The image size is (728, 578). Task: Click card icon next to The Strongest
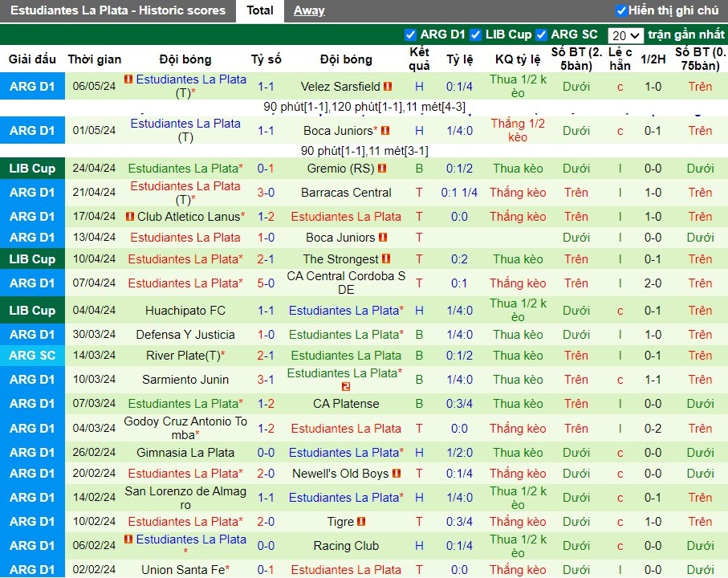click(x=386, y=258)
